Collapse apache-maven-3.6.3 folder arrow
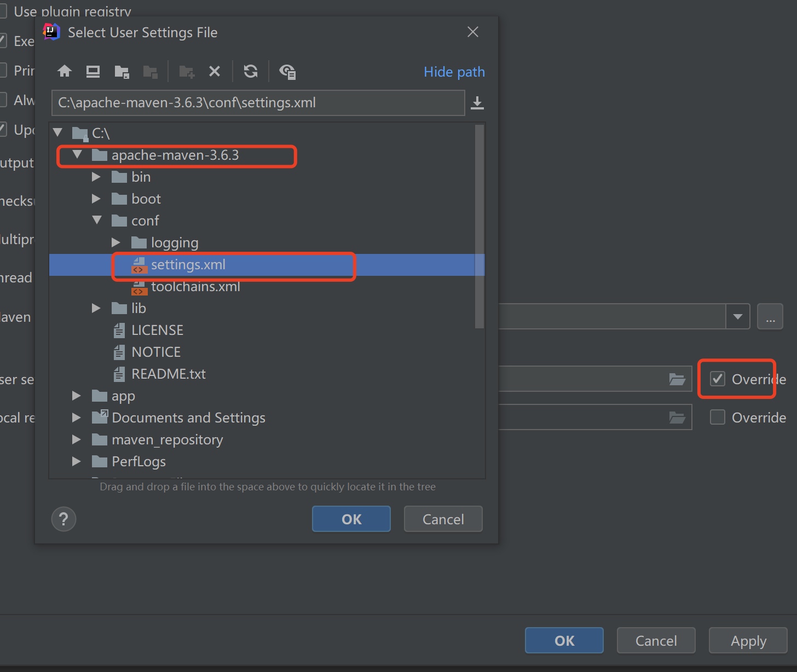This screenshot has height=672, width=797. pos(77,155)
